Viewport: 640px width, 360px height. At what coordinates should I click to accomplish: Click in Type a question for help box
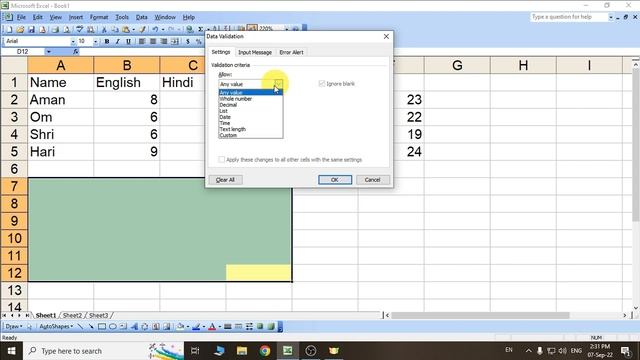[x=569, y=17]
